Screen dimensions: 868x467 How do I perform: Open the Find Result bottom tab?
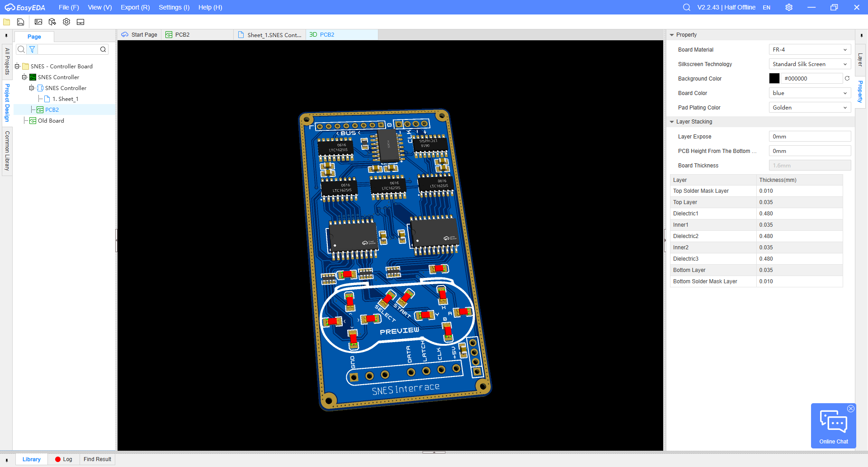coord(97,459)
